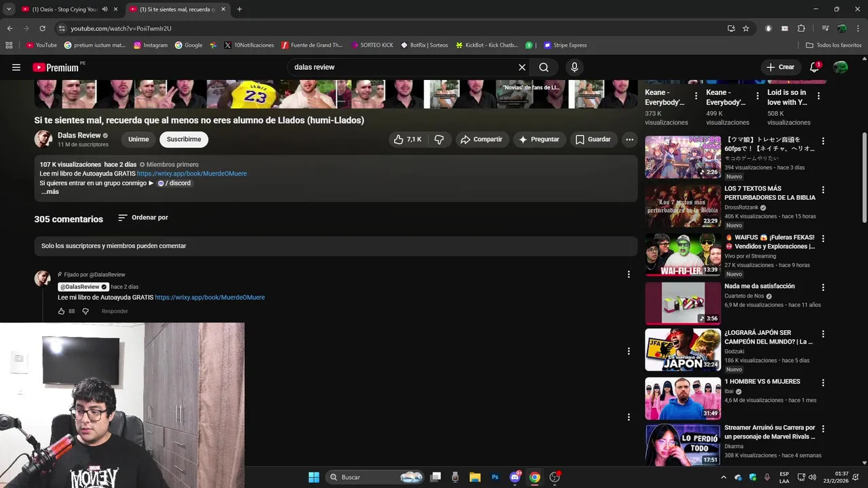The width and height of the screenshot is (868, 488).
Task: Open a new browser tab
Action: point(239,9)
